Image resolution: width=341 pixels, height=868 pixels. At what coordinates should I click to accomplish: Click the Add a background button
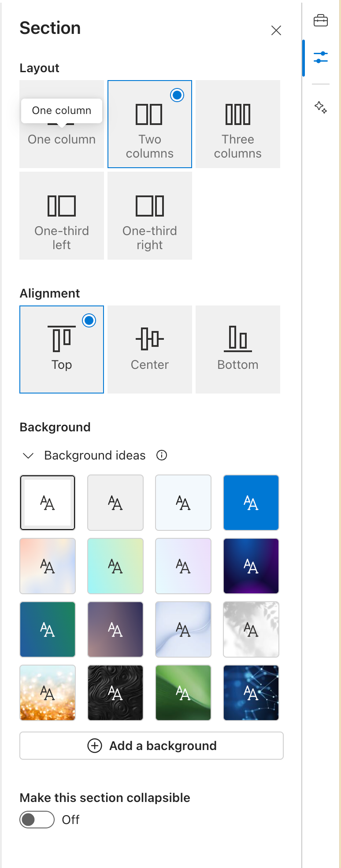tap(152, 746)
